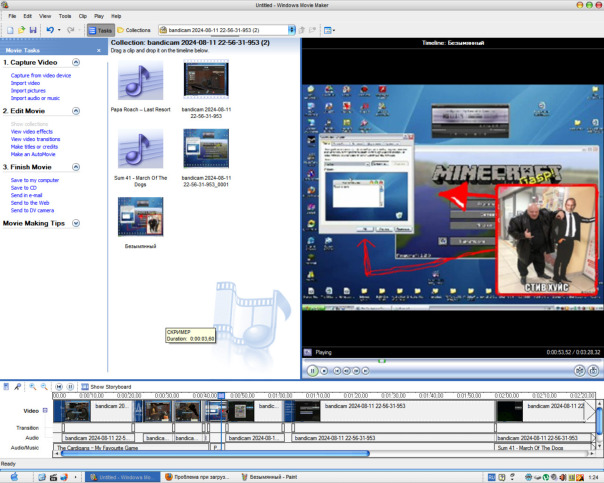
Task: Open the Clip menu
Action: [x=83, y=16]
